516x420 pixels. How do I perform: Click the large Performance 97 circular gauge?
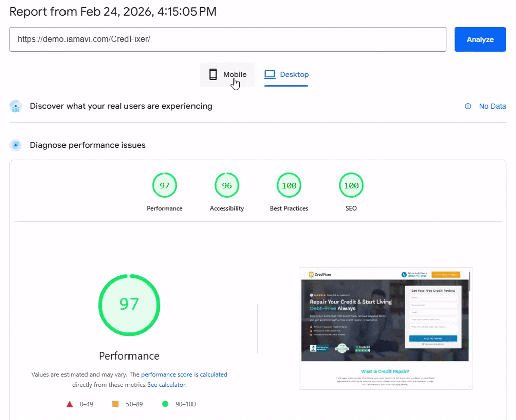tap(129, 304)
